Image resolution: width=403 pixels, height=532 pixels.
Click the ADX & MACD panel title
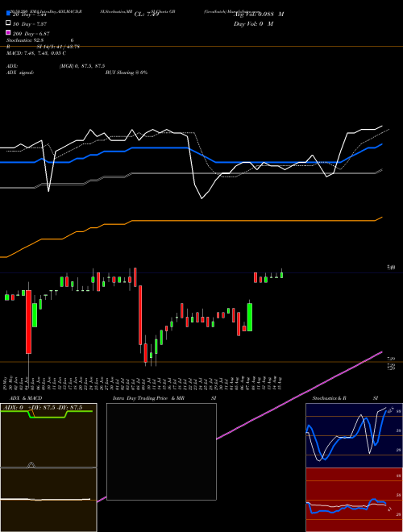click(26, 398)
